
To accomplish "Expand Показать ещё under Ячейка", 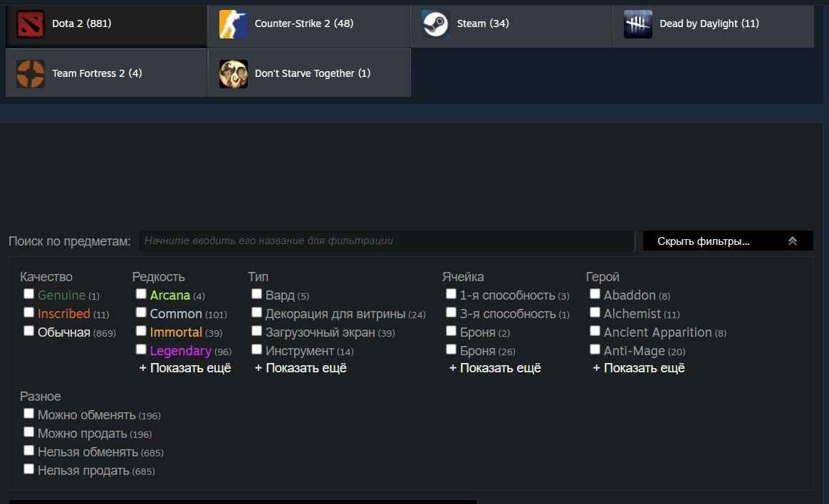I will [495, 368].
